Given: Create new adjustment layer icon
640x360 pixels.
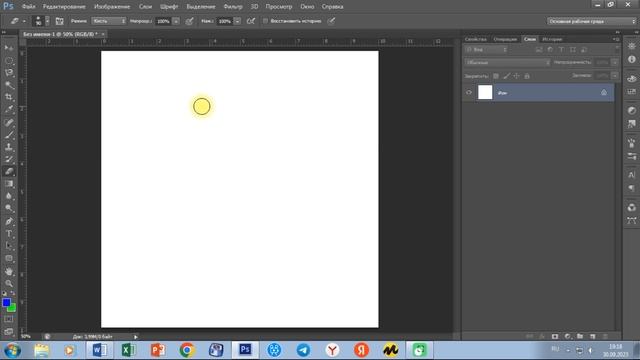Looking at the screenshot, I should tap(567, 336).
